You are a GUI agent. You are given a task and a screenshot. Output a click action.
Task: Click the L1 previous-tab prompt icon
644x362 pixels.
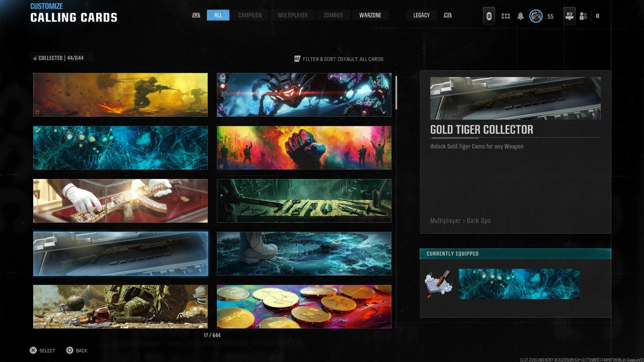(x=196, y=15)
